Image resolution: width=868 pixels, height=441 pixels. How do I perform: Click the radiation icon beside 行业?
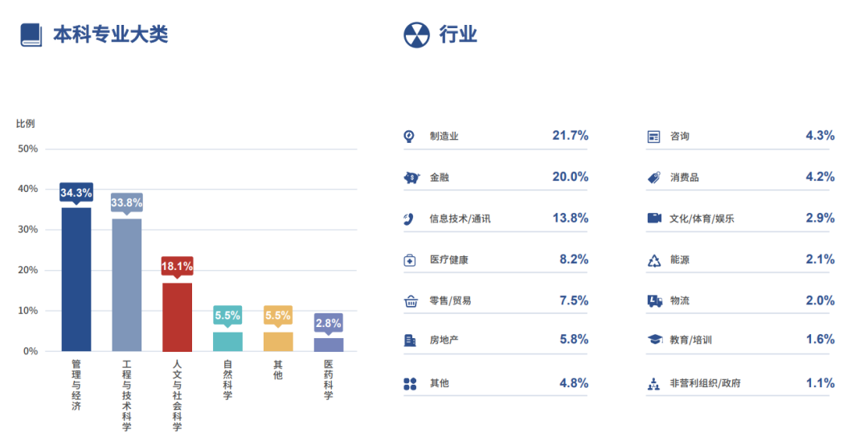(x=416, y=35)
